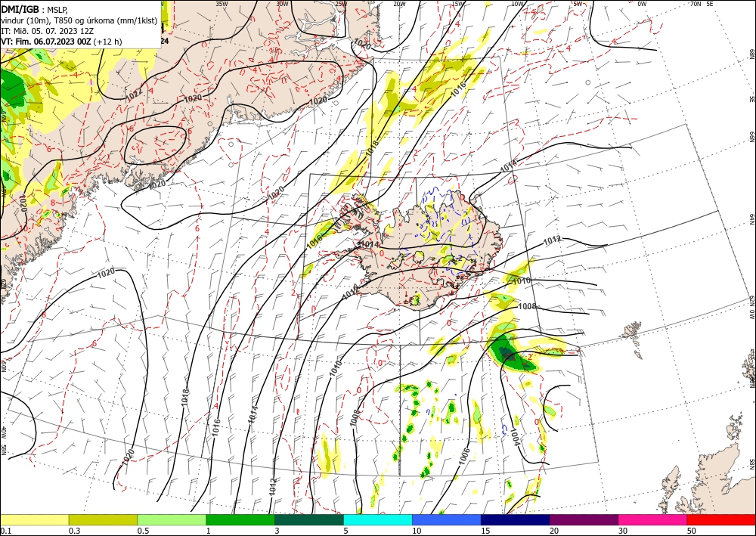
Task: Click the 'VT: Fim. 06.07.2023 00Z (+12 h)' line
Action: (61, 42)
